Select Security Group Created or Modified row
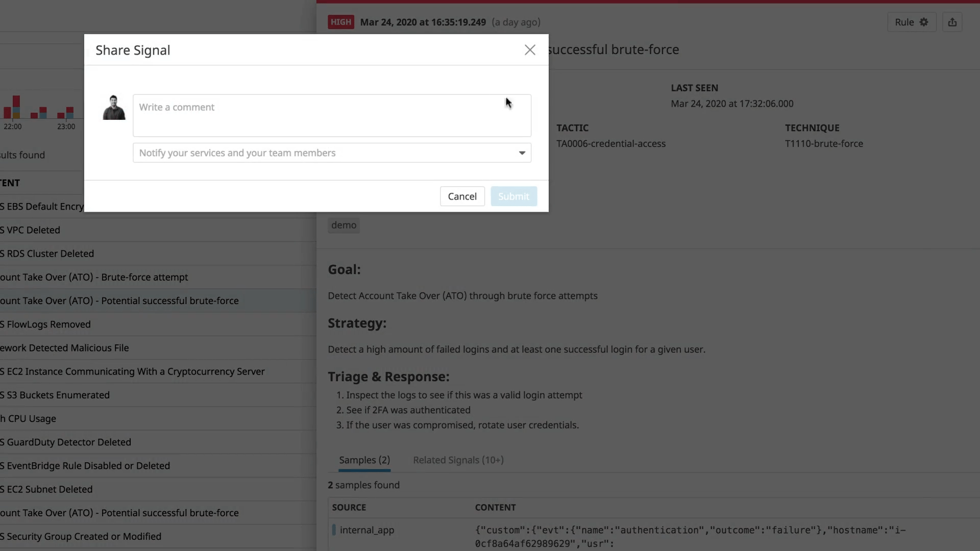The width and height of the screenshot is (980, 551). pos(158,536)
